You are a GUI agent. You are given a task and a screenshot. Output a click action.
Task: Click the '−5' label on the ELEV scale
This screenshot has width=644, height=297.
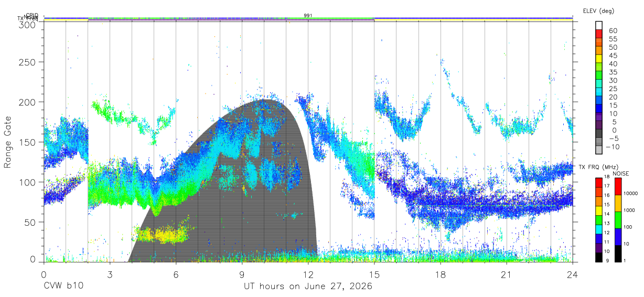click(613, 138)
